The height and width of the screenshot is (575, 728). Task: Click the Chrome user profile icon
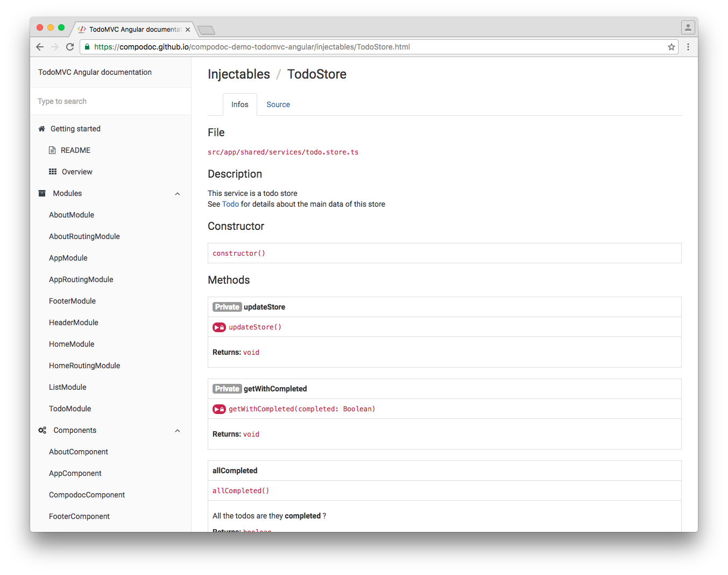click(688, 27)
